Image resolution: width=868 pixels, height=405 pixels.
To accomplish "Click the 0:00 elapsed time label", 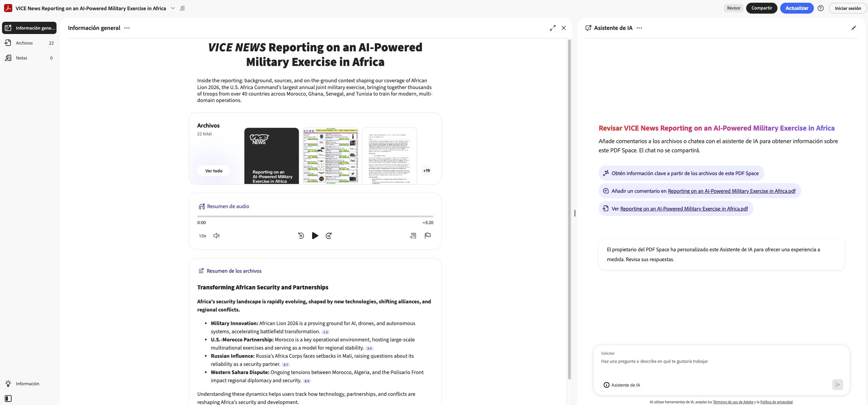I will point(202,223).
